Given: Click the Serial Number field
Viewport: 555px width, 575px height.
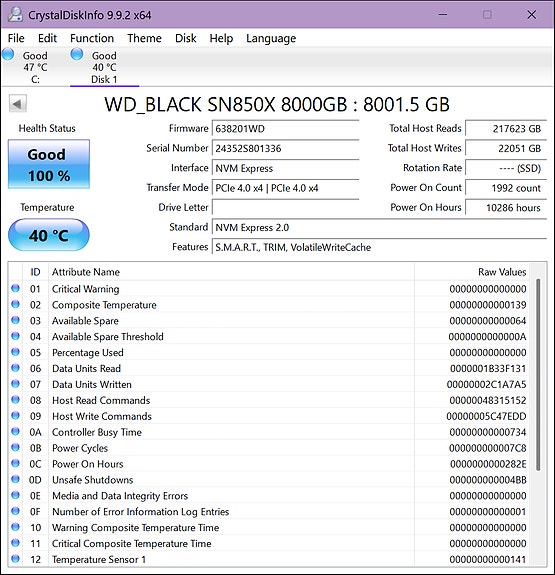Looking at the screenshot, I should click(285, 149).
